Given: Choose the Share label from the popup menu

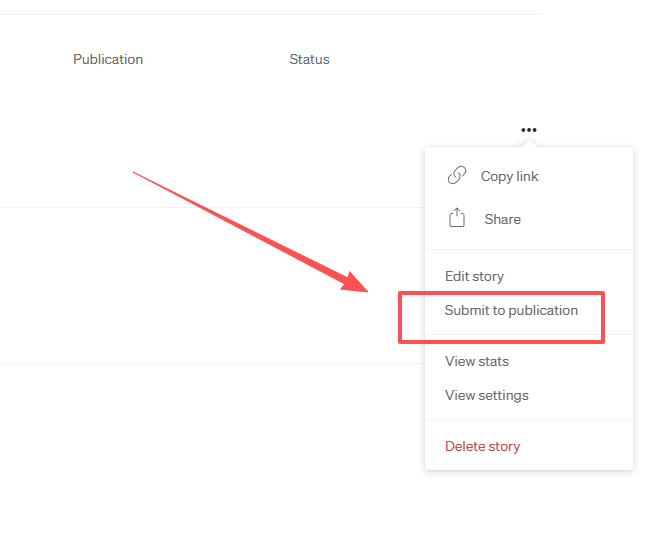Looking at the screenshot, I should (x=502, y=219).
